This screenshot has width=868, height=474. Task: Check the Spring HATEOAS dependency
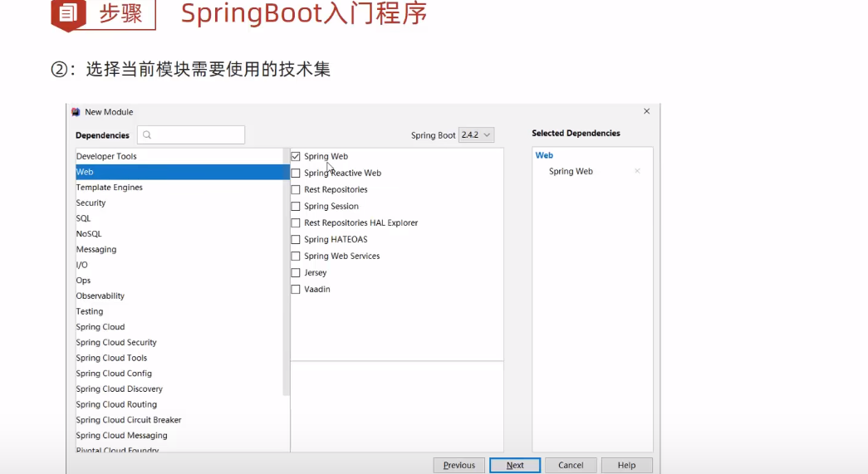pyautogui.click(x=296, y=239)
